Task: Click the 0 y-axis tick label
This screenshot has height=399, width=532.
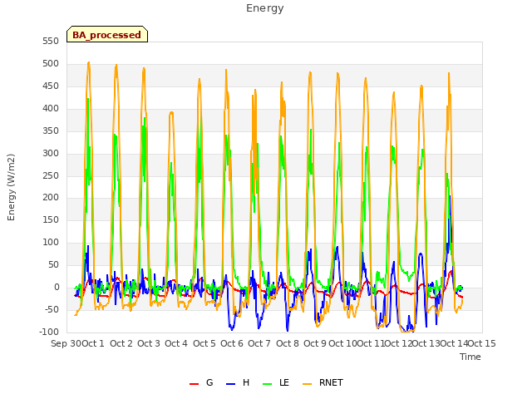Action: click(57, 287)
